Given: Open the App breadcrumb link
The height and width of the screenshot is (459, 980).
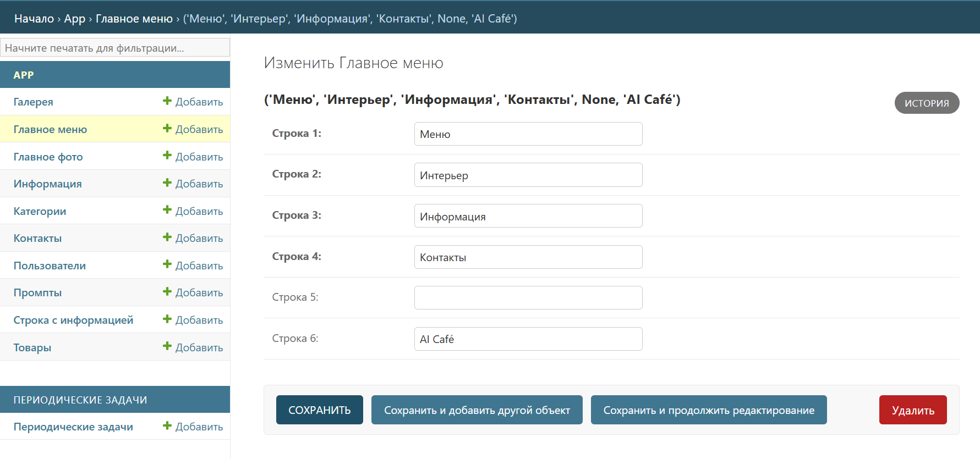Looking at the screenshot, I should (74, 19).
